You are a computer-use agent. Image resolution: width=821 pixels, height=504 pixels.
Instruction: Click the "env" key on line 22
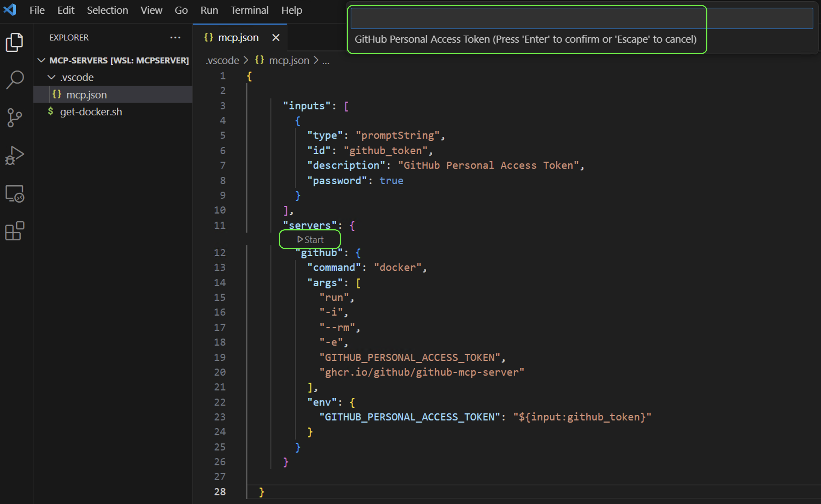[x=322, y=402]
